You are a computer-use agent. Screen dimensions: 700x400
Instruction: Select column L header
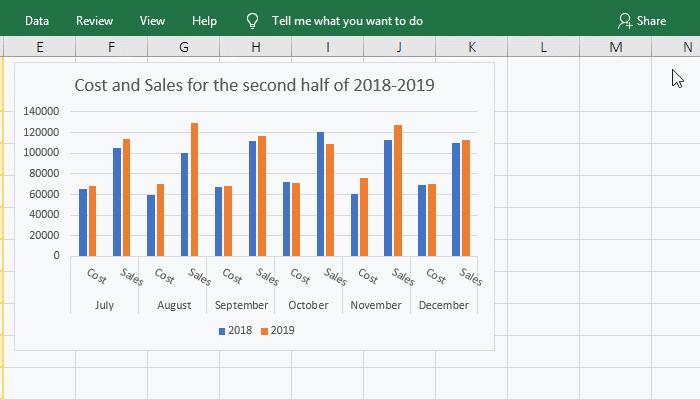click(543, 47)
